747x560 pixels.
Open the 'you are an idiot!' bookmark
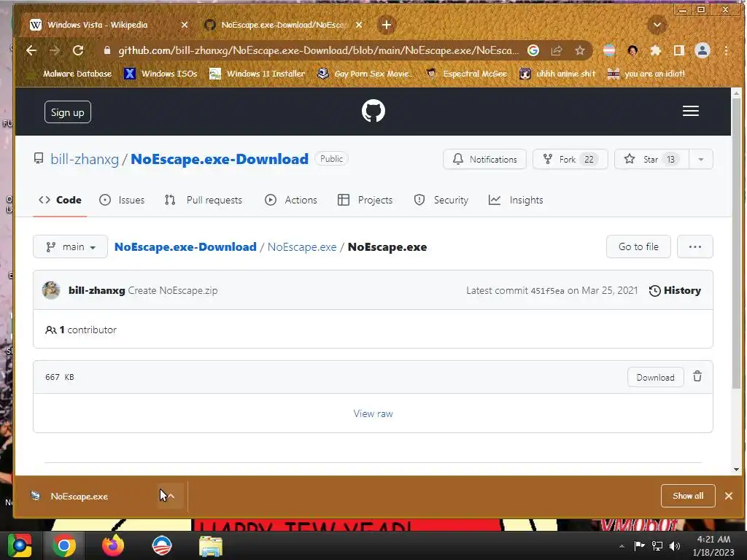(x=646, y=74)
